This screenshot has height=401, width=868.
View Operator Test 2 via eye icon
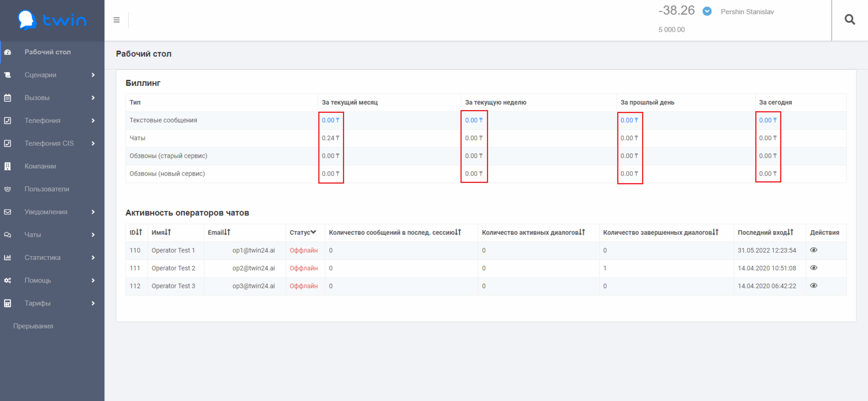coord(813,268)
